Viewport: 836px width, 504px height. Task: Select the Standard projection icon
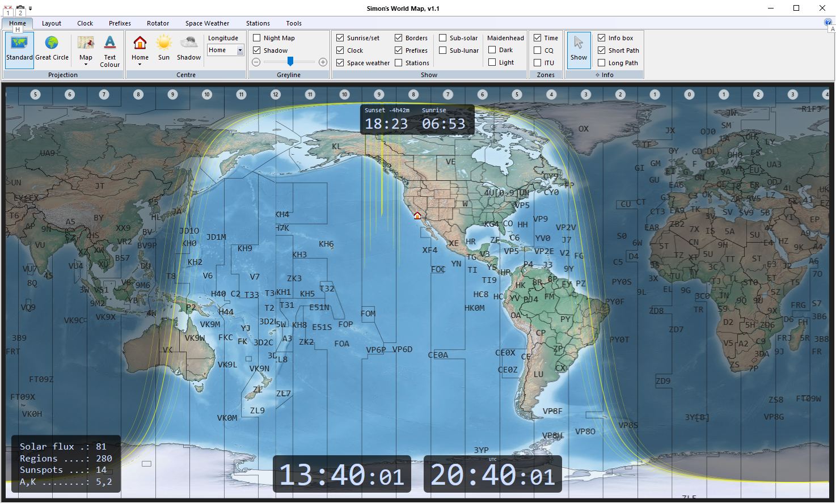(x=19, y=49)
